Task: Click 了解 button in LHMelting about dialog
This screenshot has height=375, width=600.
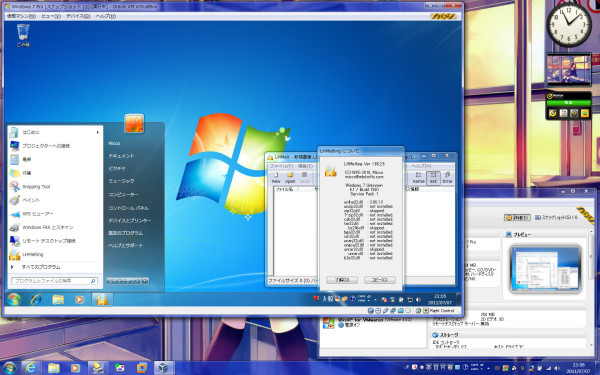Action: pyautogui.click(x=342, y=280)
